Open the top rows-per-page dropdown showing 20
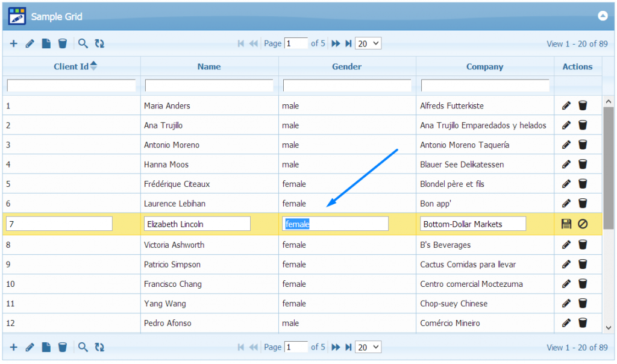 (368, 43)
